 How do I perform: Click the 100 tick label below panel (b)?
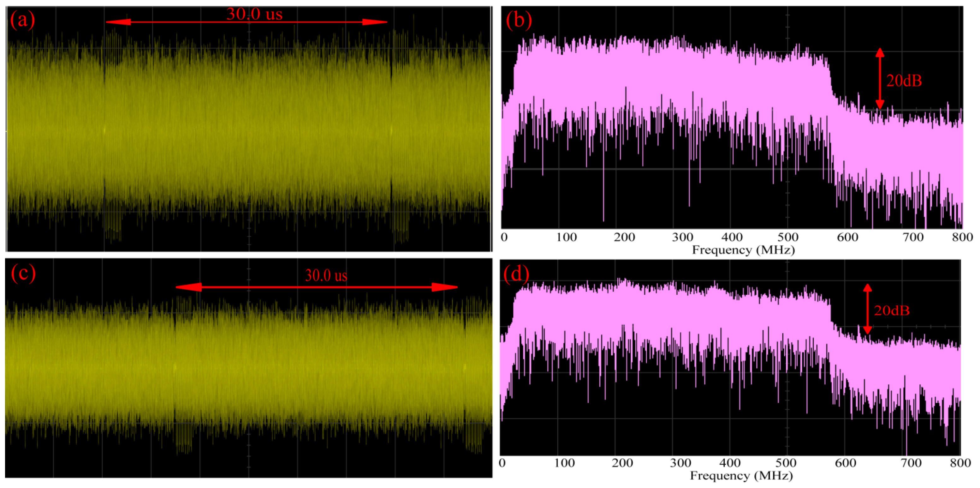coord(566,237)
